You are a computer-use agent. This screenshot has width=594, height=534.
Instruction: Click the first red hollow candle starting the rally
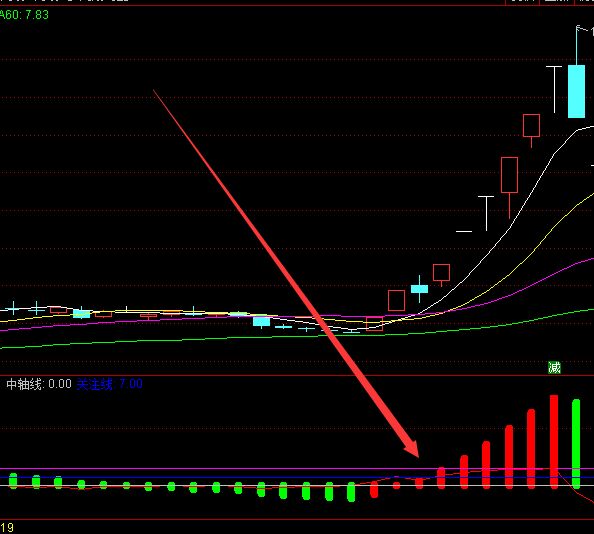pos(374,324)
